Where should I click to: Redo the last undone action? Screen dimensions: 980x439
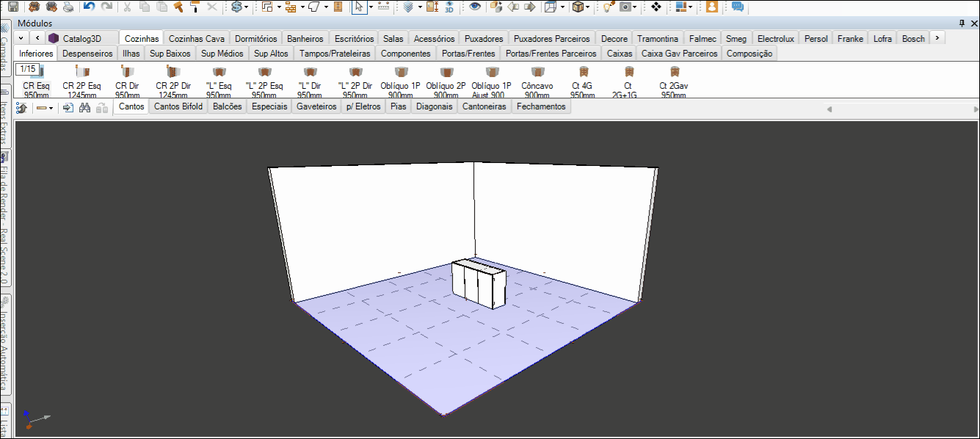coord(107,7)
